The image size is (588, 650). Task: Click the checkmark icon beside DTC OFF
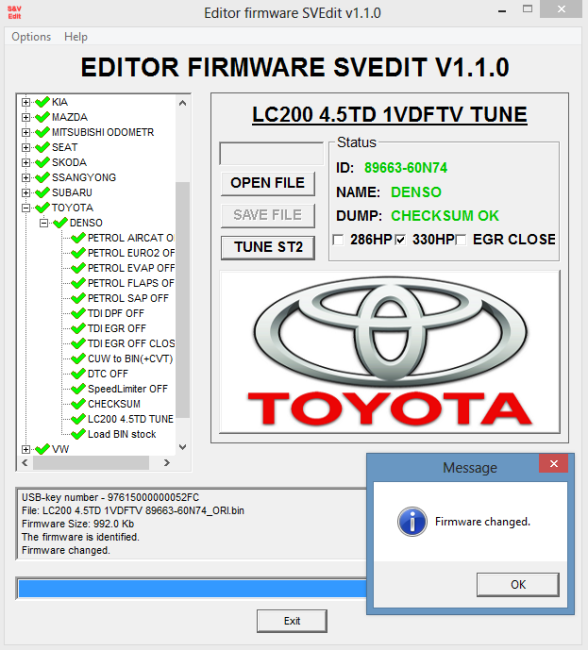coord(78,374)
